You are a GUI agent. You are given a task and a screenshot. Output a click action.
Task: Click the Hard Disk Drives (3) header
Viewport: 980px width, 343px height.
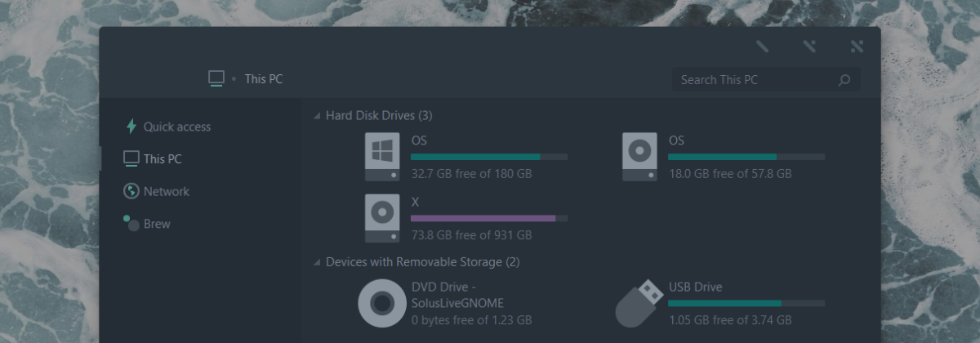(379, 116)
